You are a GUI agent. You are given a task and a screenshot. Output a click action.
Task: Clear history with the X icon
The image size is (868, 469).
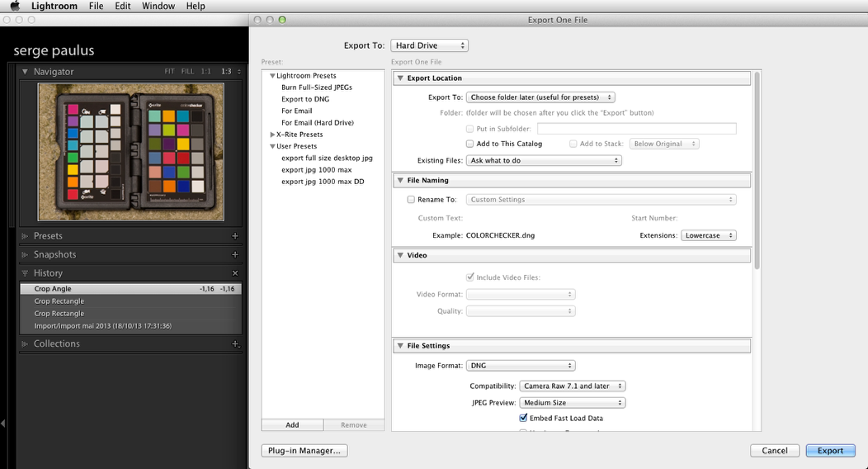point(234,273)
